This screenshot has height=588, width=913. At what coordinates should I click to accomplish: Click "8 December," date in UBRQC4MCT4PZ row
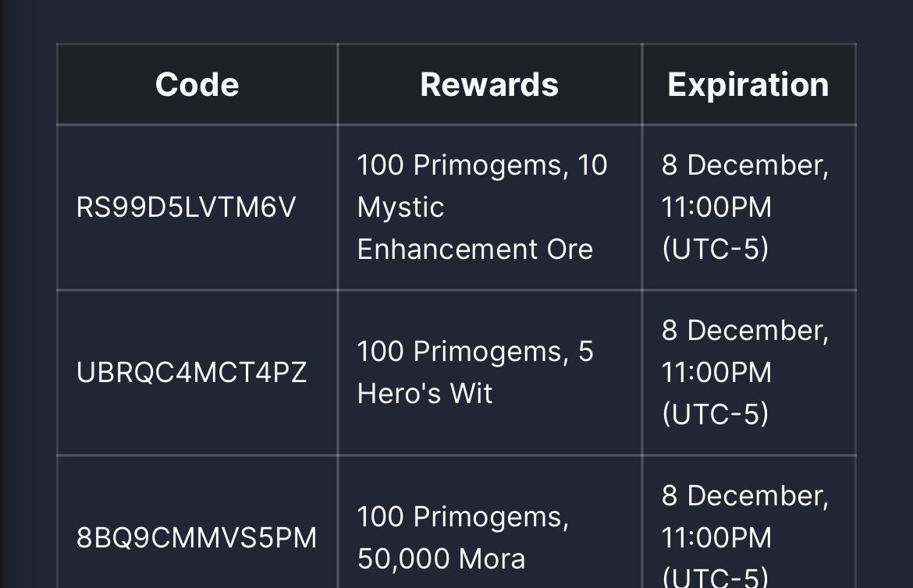744,331
